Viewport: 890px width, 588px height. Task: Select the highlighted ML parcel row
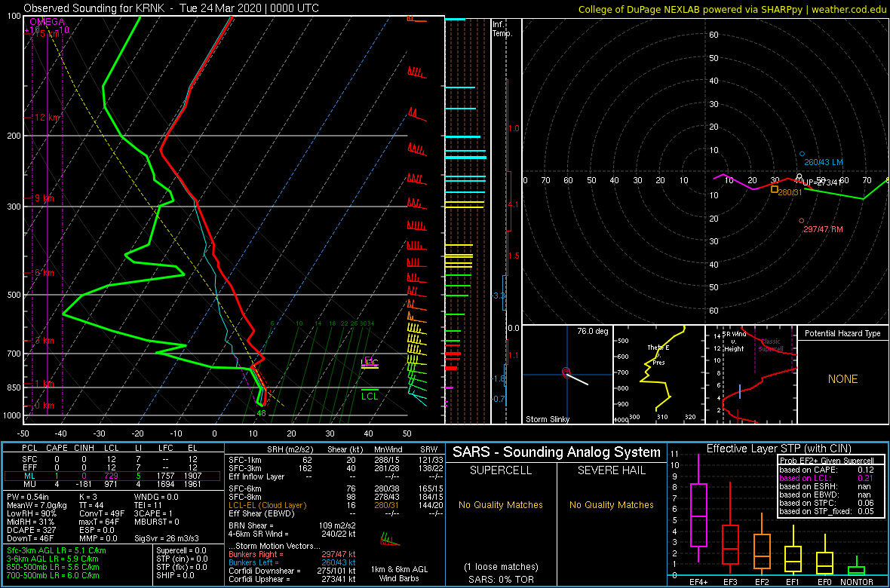112,476
